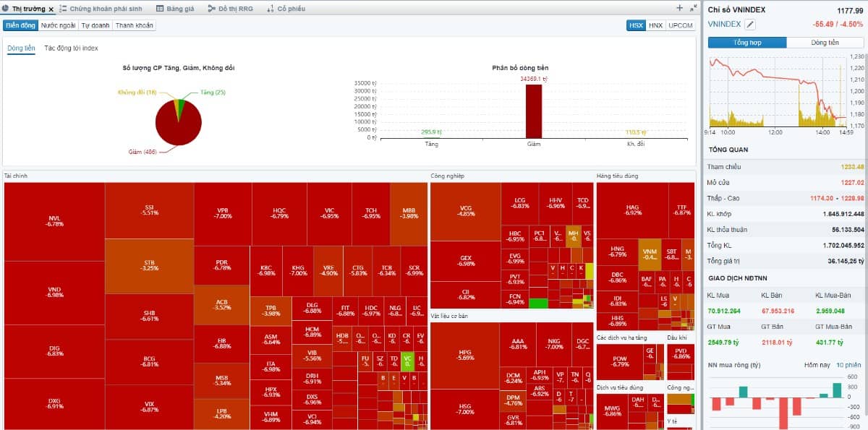Select the Nước ngoài view
868x430 pixels.
point(58,25)
